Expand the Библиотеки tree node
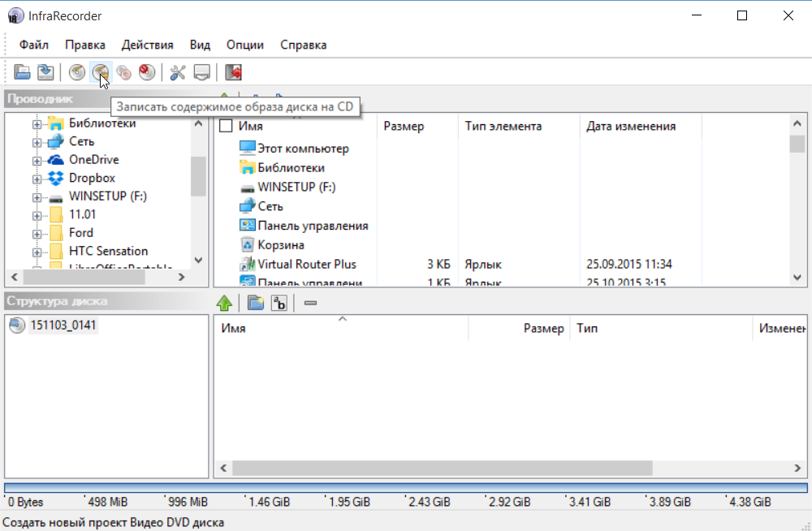This screenshot has height=531, width=812. tap(37, 124)
